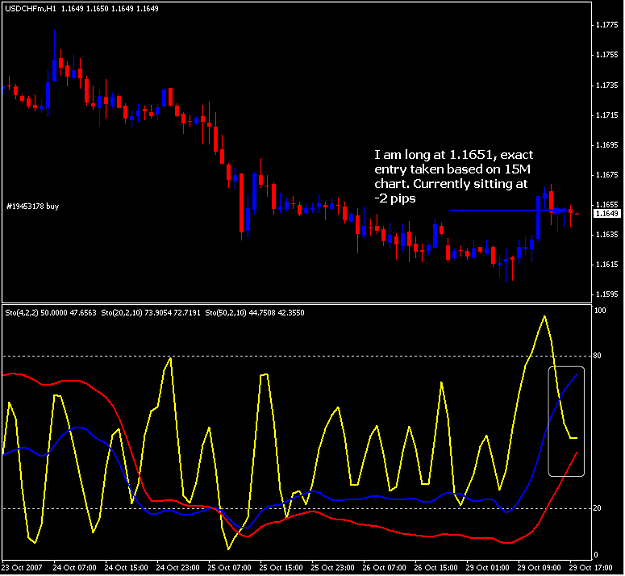Image resolution: width=625 pixels, height=576 pixels.
Task: Click the 1.1755 price axis label
Action: coord(607,55)
